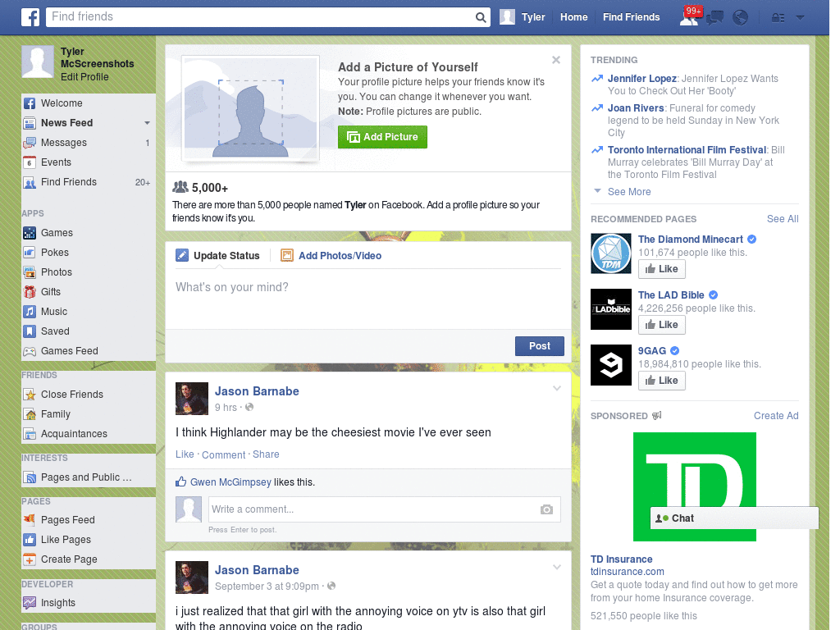Click camera icon in comment box
840x630 pixels.
546,509
